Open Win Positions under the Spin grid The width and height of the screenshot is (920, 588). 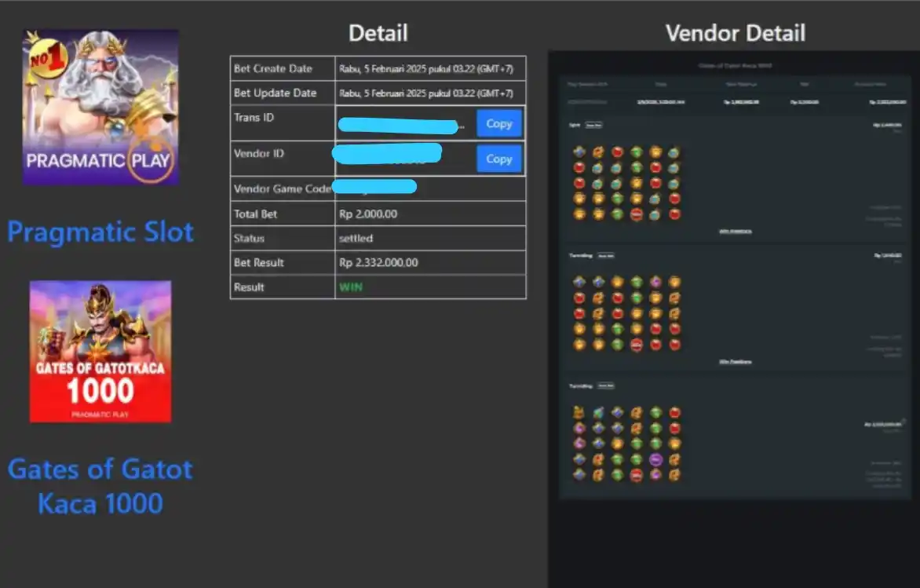pyautogui.click(x=735, y=232)
